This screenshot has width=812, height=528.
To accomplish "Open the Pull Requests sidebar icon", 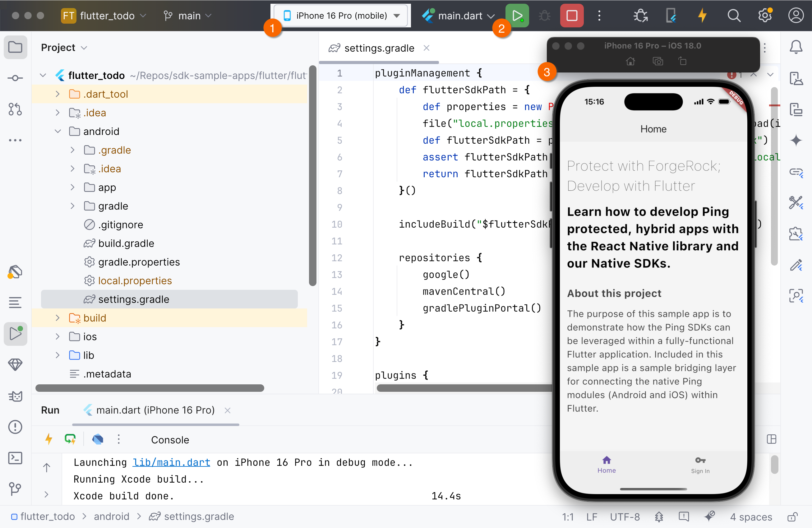I will coord(15,109).
